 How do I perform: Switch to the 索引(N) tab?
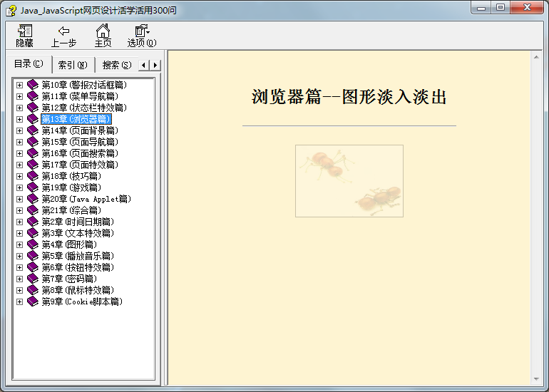tap(73, 65)
